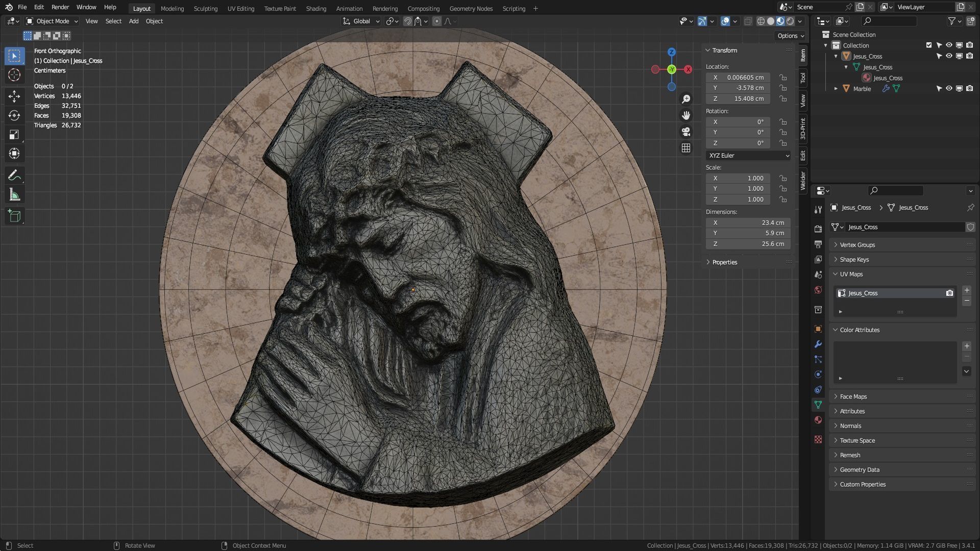The width and height of the screenshot is (980, 551).
Task: Select the Add Cube tool
Action: (14, 216)
